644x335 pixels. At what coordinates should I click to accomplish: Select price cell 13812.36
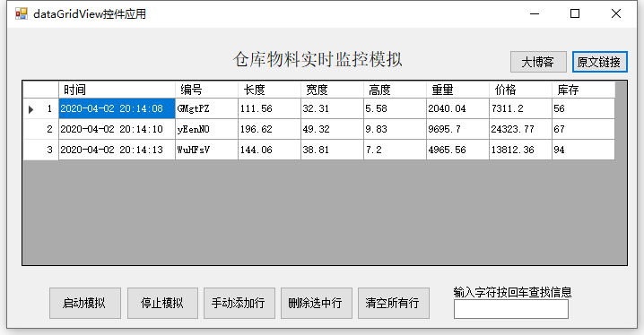(x=521, y=150)
